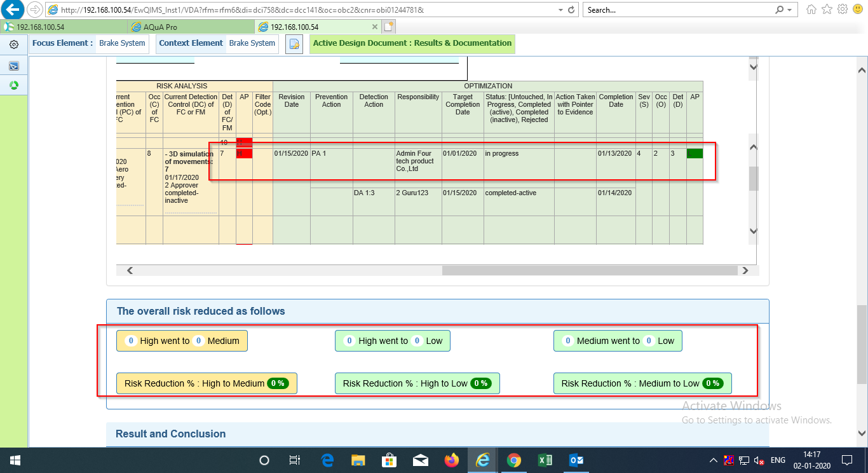Refresh the page with the reload icon
This screenshot has height=473, width=868.
(x=571, y=10)
